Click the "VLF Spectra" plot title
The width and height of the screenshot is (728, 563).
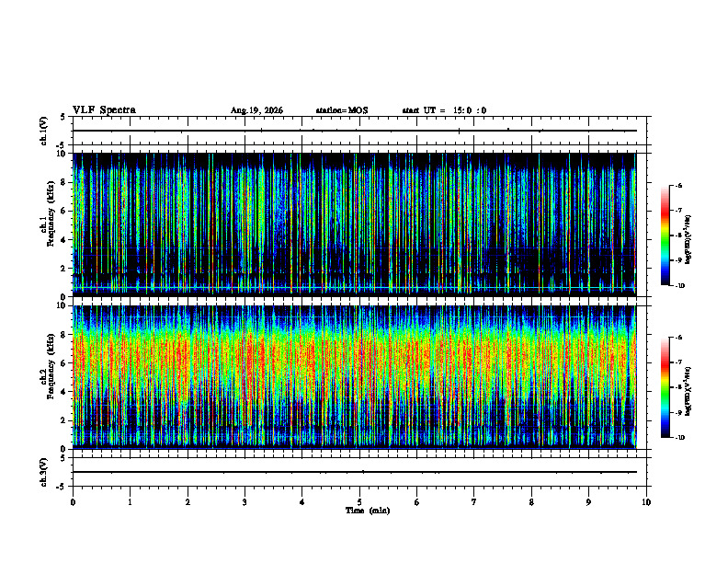(x=104, y=110)
